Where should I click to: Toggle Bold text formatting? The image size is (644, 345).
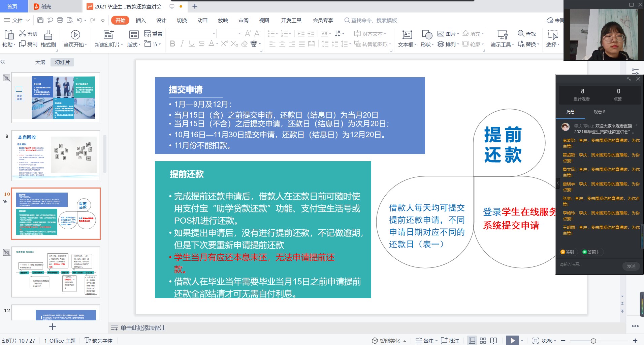172,44
